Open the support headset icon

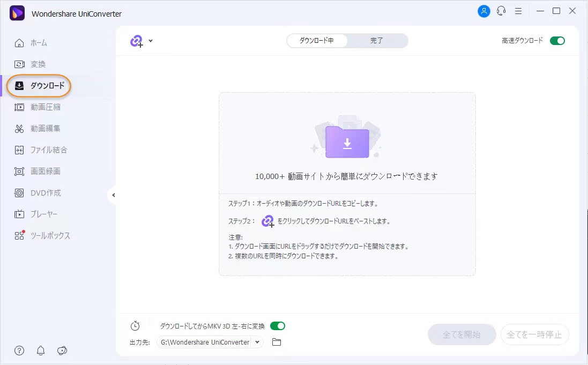coord(501,11)
